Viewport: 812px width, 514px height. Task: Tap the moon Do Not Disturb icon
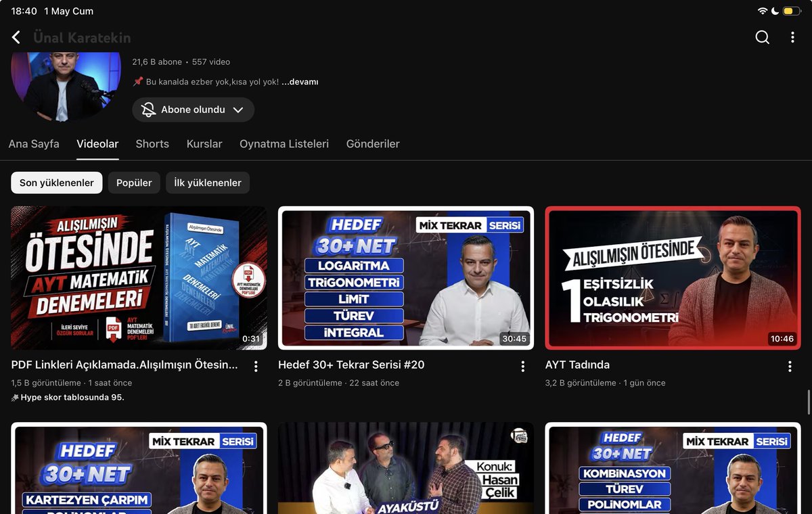(x=775, y=11)
